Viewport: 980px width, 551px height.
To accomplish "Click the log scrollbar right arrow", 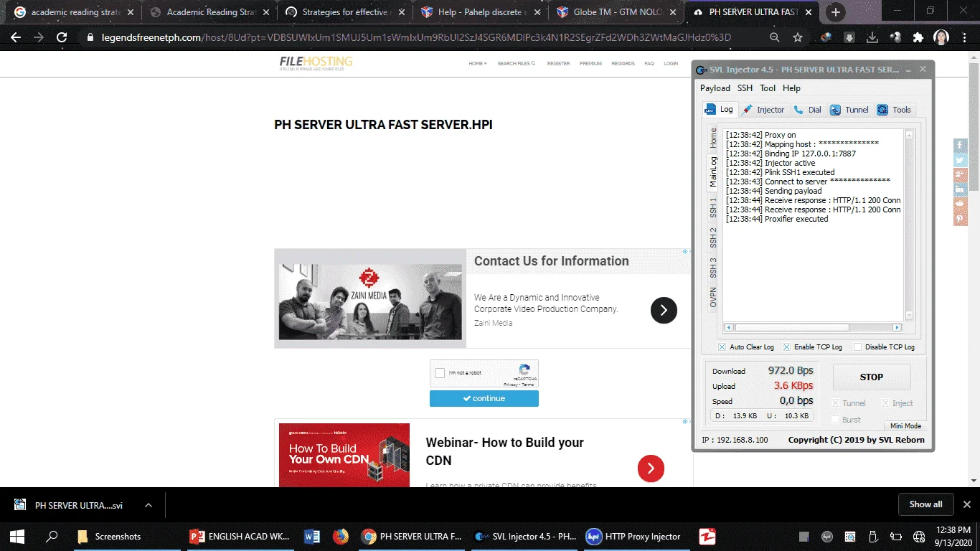I will (x=897, y=328).
